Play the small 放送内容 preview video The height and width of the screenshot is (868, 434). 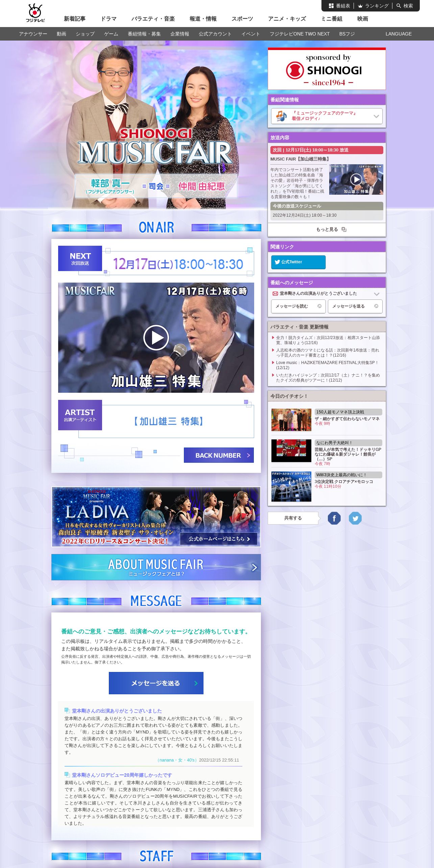(356, 179)
